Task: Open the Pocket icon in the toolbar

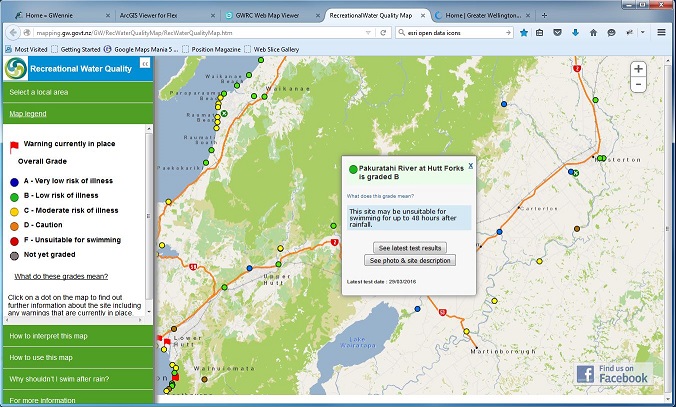Action: pyautogui.click(x=557, y=33)
